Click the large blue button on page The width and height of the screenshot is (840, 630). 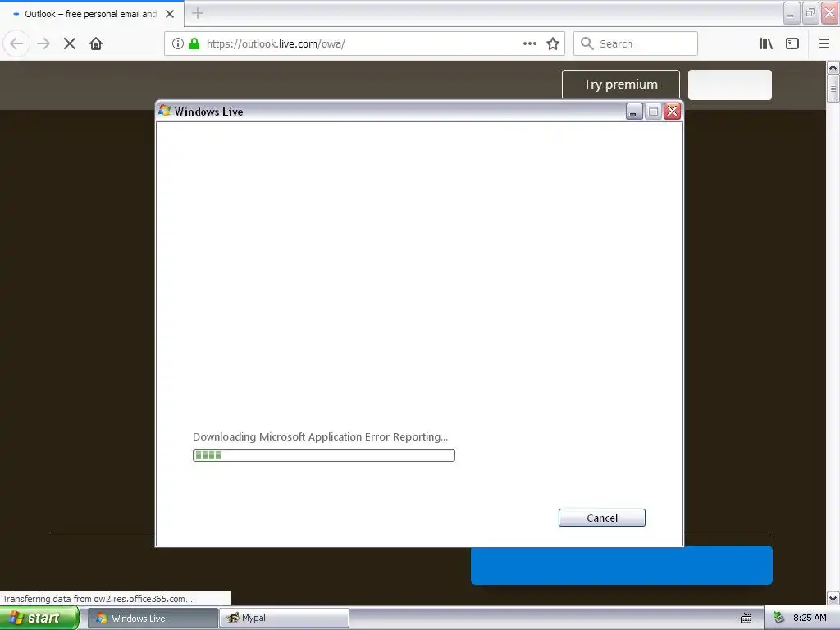(x=622, y=565)
